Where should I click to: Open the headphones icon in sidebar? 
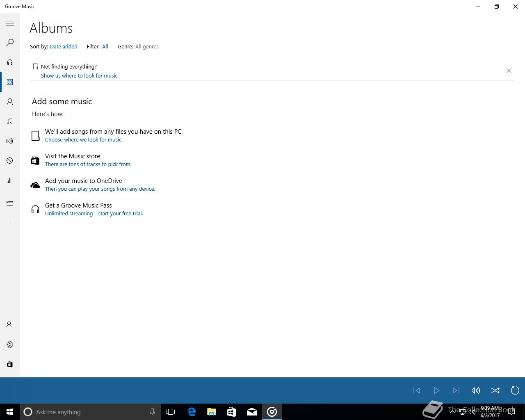pos(10,62)
